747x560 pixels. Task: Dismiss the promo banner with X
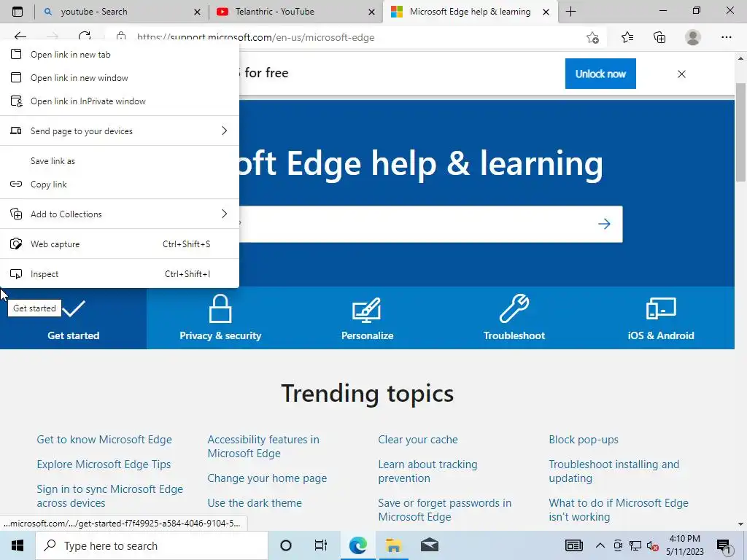pos(682,74)
